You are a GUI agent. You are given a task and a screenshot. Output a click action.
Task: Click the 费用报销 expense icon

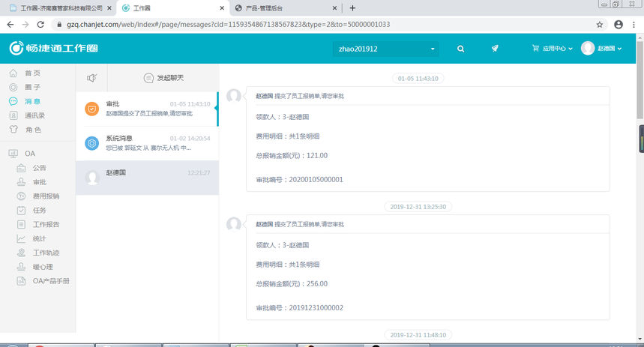pos(21,196)
